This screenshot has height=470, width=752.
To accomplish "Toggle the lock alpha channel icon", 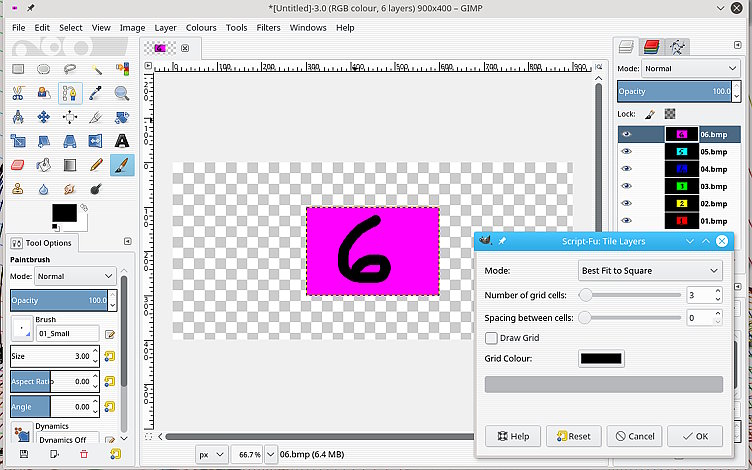I will pyautogui.click(x=670, y=114).
